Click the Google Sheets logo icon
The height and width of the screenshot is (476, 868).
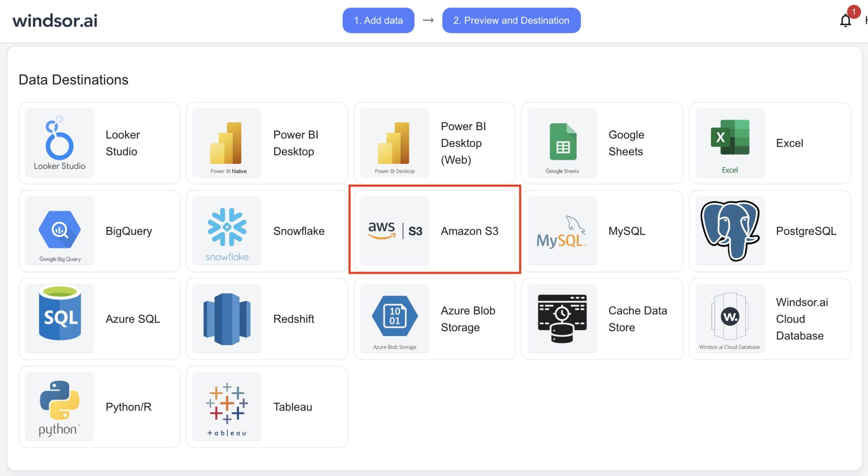562,143
